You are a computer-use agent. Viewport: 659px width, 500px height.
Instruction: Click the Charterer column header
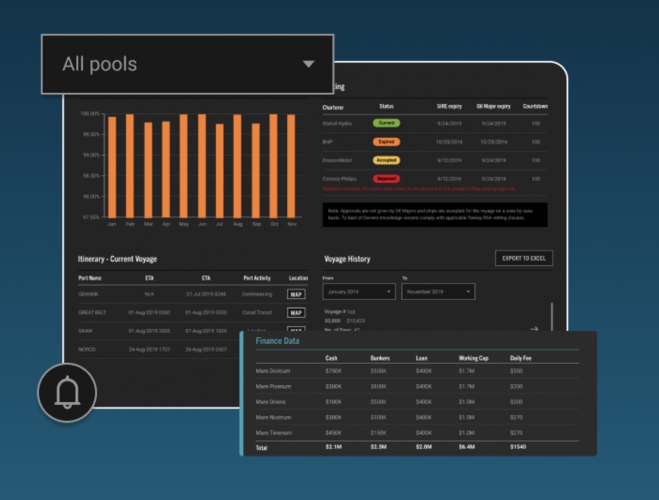pyautogui.click(x=333, y=108)
